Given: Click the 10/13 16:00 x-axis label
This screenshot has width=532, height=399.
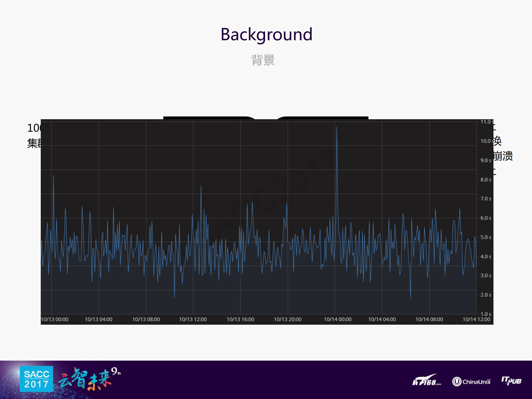Looking at the screenshot, I should click(x=240, y=319).
